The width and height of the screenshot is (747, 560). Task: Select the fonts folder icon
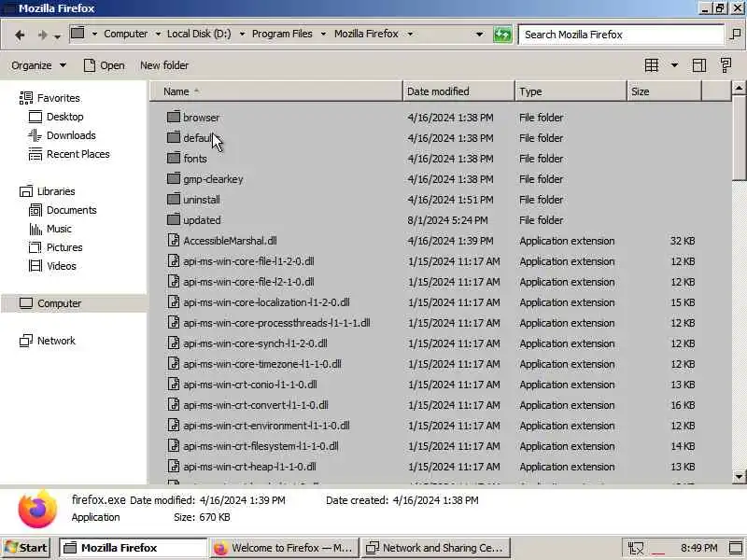click(x=174, y=158)
